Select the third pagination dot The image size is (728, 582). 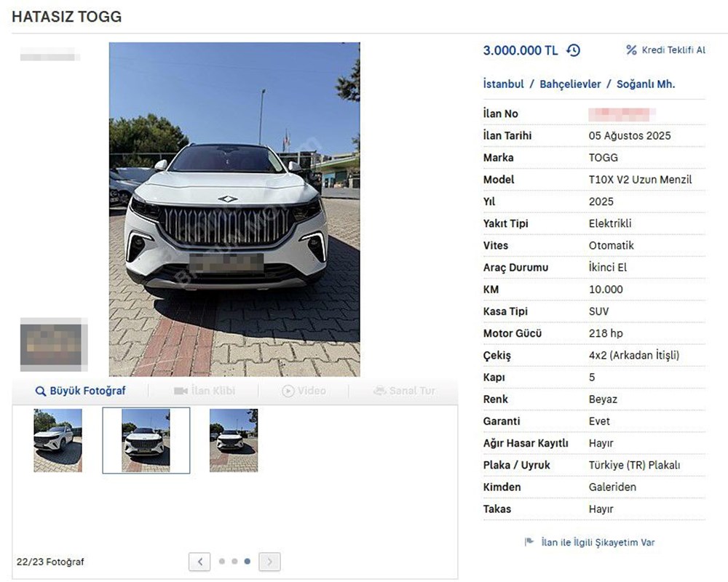pyautogui.click(x=248, y=562)
